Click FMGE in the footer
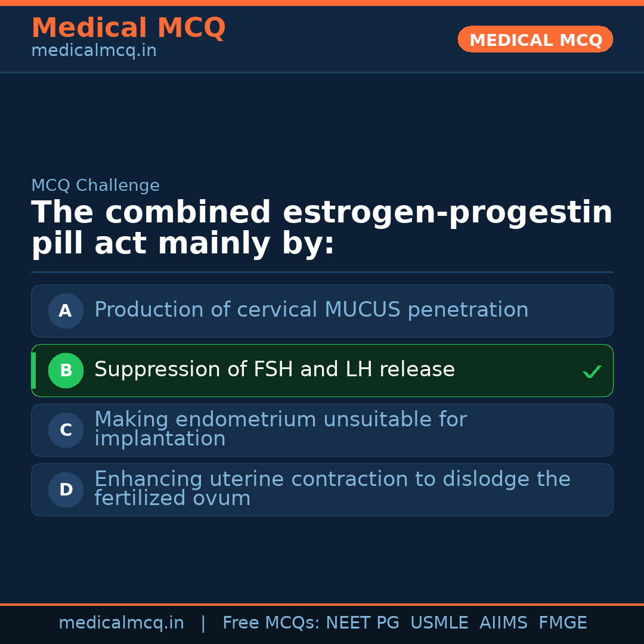The image size is (644, 644). [x=562, y=623]
